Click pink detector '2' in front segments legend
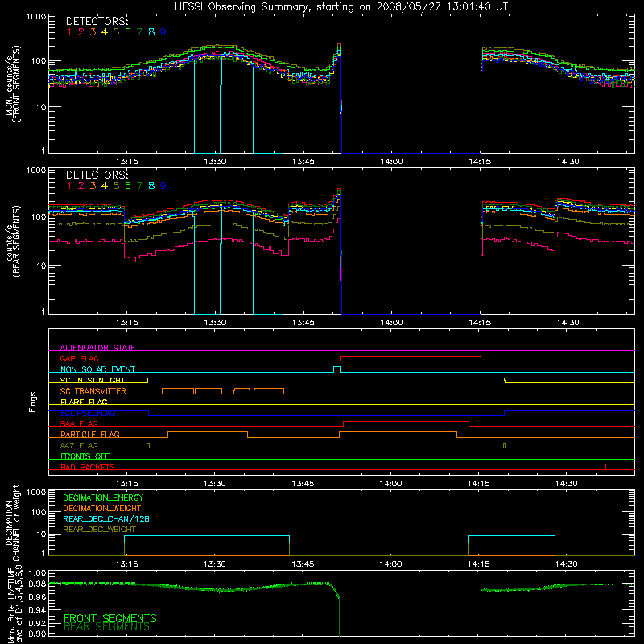The width and height of the screenshot is (644, 644). click(x=81, y=32)
